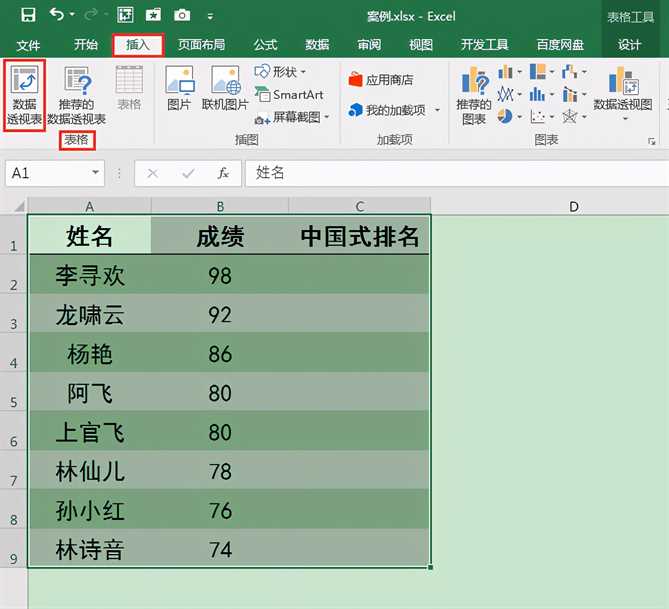669x609 pixels.
Task: Open the File (文件) menu
Action: pyautogui.click(x=28, y=45)
